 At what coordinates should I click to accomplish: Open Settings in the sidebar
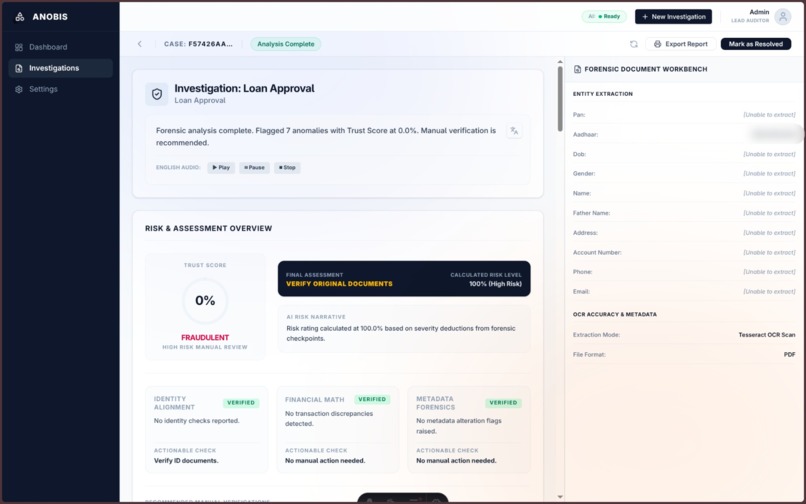[x=61, y=89]
